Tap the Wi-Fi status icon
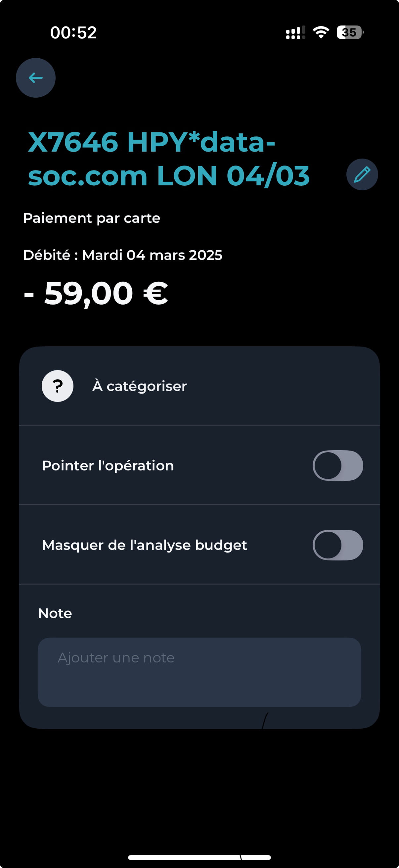The height and width of the screenshot is (868, 399). (321, 32)
